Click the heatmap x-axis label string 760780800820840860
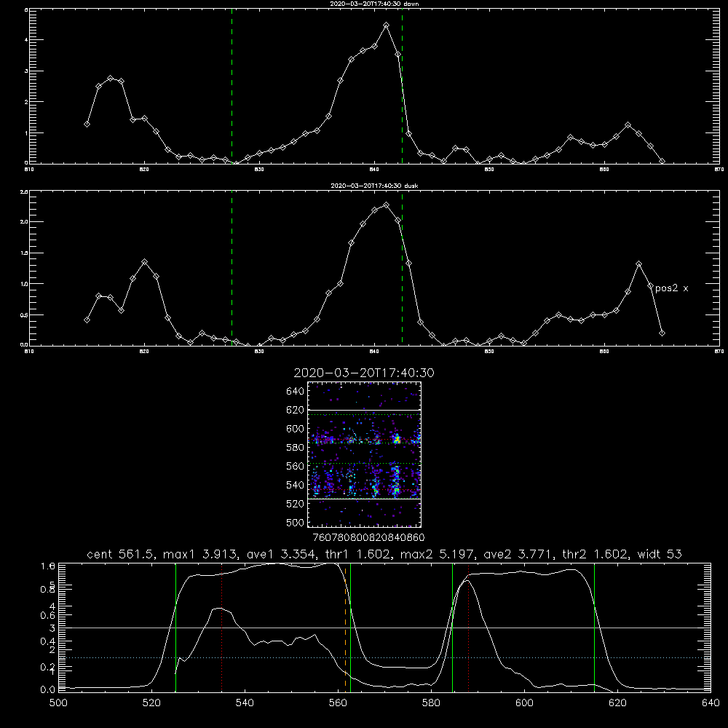 pyautogui.click(x=368, y=537)
